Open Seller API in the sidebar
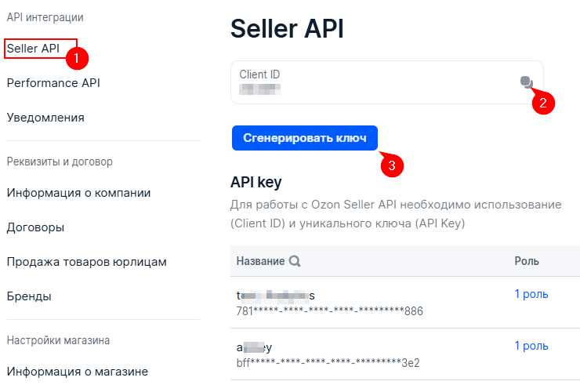 pos(33,49)
